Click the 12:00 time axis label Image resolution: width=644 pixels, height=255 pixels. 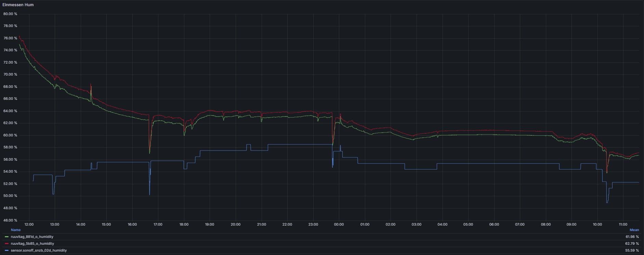pyautogui.click(x=29, y=225)
